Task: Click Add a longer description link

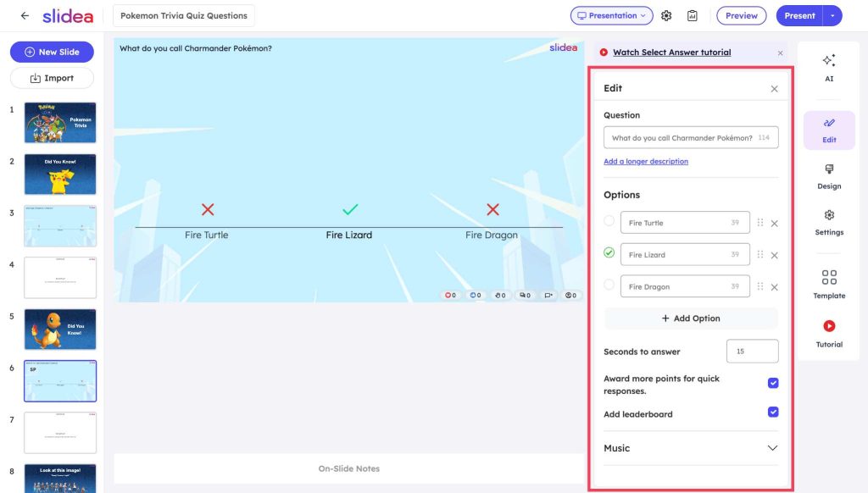Action: coord(645,161)
